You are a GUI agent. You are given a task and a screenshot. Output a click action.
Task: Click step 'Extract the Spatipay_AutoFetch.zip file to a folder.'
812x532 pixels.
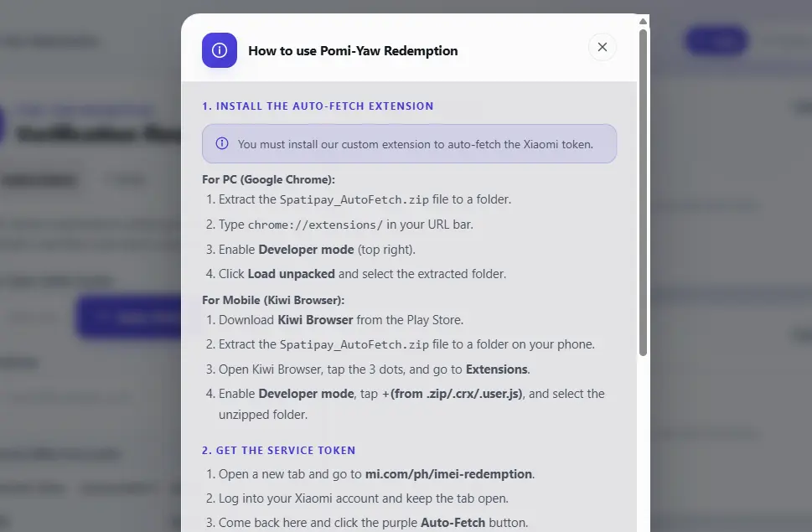coord(365,199)
